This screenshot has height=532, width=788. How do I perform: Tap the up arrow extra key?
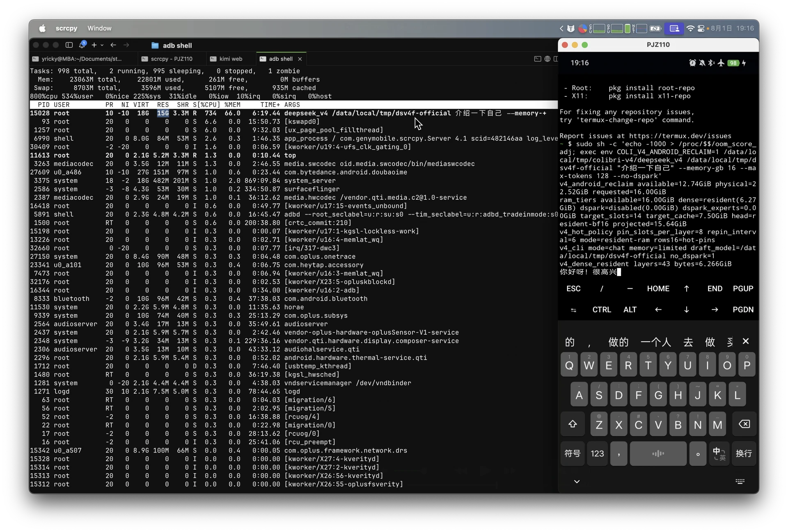pos(686,288)
